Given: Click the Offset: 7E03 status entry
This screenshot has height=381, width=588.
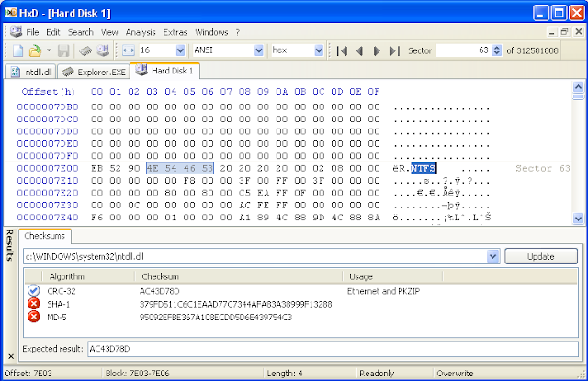Looking at the screenshot, I should (x=28, y=374).
